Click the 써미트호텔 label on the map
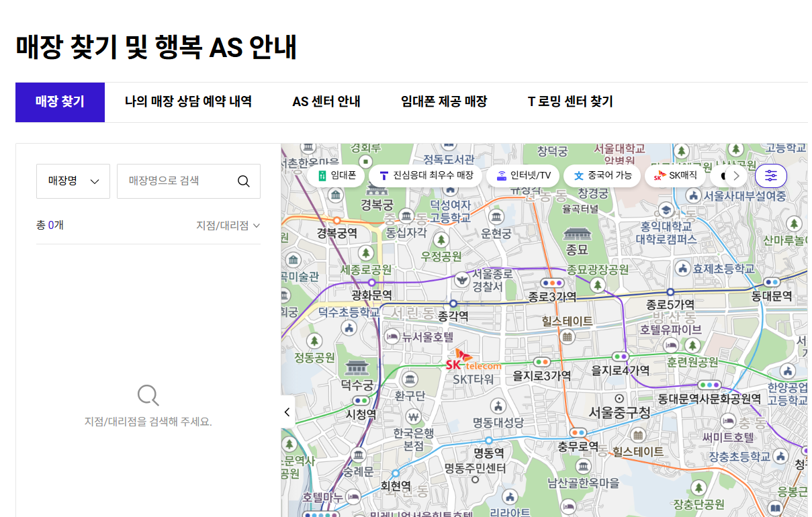The image size is (812, 517). click(x=729, y=437)
